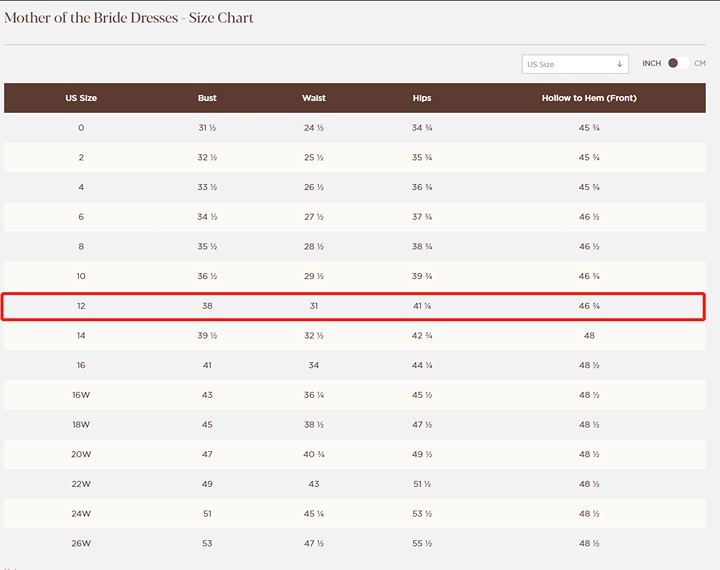The image size is (720, 570).
Task: Select the size 8 row label
Action: pyautogui.click(x=81, y=247)
